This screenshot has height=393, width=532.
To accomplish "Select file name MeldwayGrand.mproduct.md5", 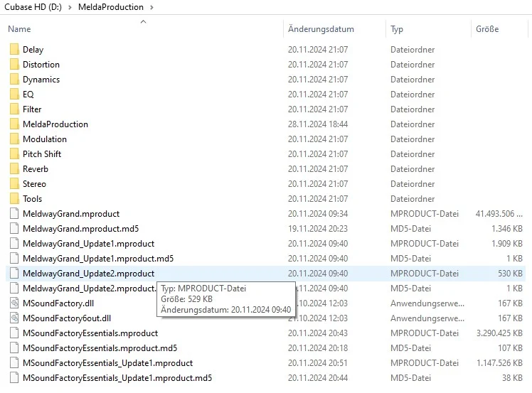I will click(81, 229).
